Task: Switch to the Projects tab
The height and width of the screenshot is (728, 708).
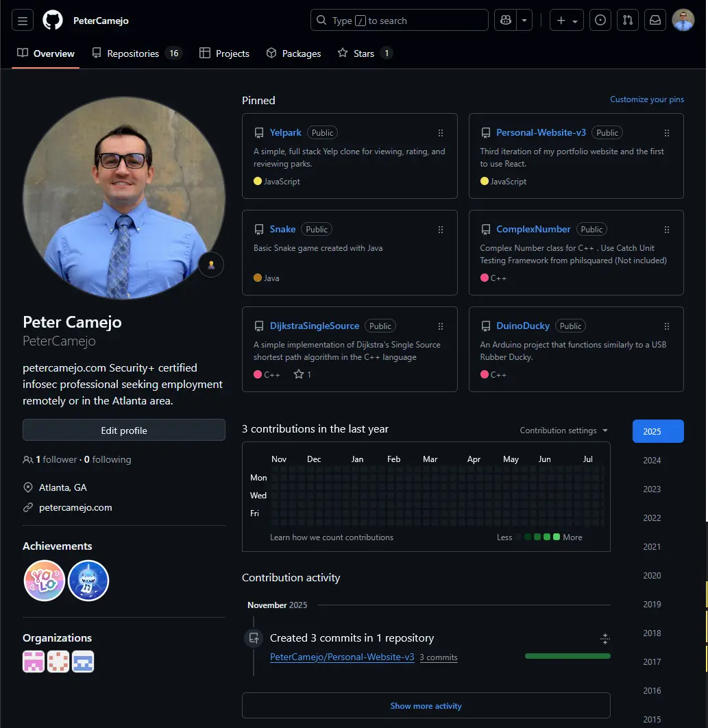Action: tap(224, 53)
